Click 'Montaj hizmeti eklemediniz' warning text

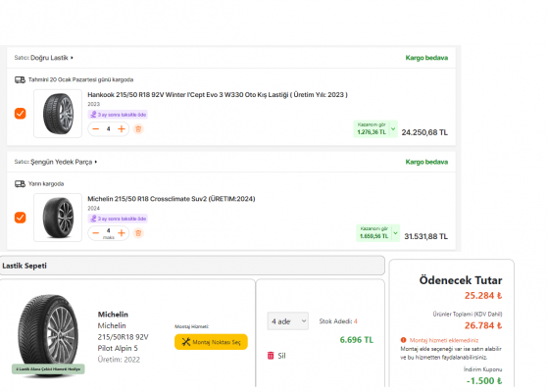click(x=444, y=340)
